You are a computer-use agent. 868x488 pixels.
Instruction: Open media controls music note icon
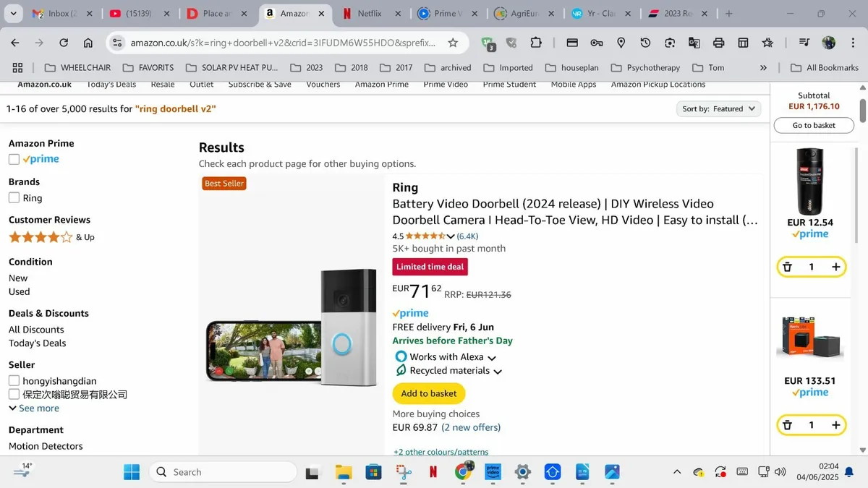(804, 43)
